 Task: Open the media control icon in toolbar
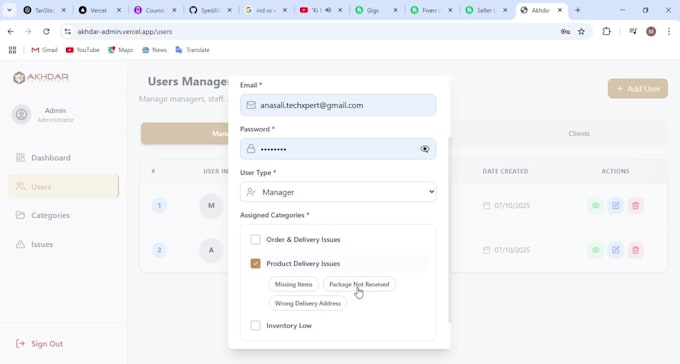pos(633,31)
